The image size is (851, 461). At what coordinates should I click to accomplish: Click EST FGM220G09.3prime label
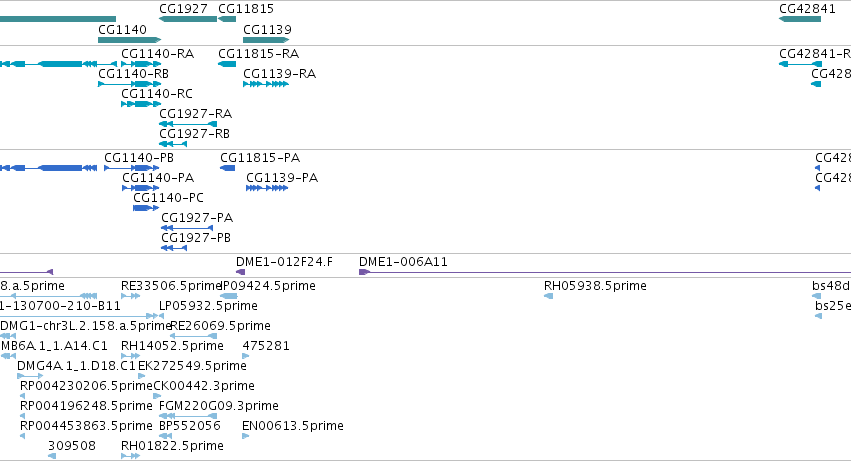[219, 406]
